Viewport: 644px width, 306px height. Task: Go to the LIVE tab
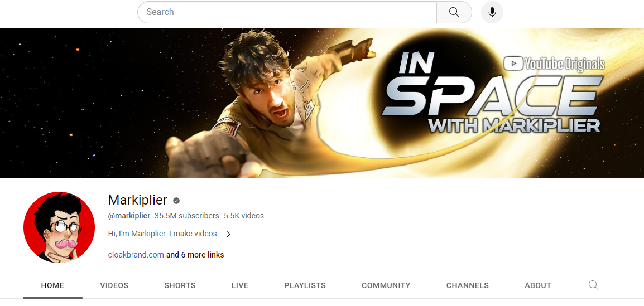pyautogui.click(x=240, y=285)
